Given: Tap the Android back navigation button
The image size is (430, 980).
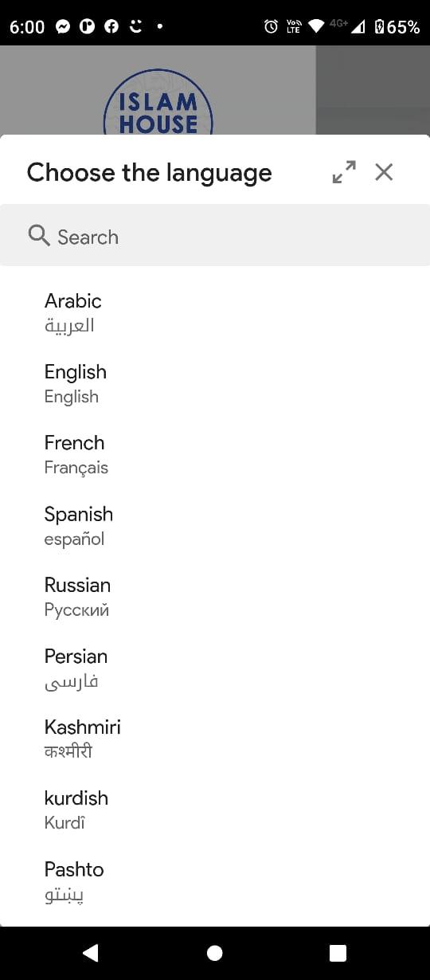Looking at the screenshot, I should point(90,953).
